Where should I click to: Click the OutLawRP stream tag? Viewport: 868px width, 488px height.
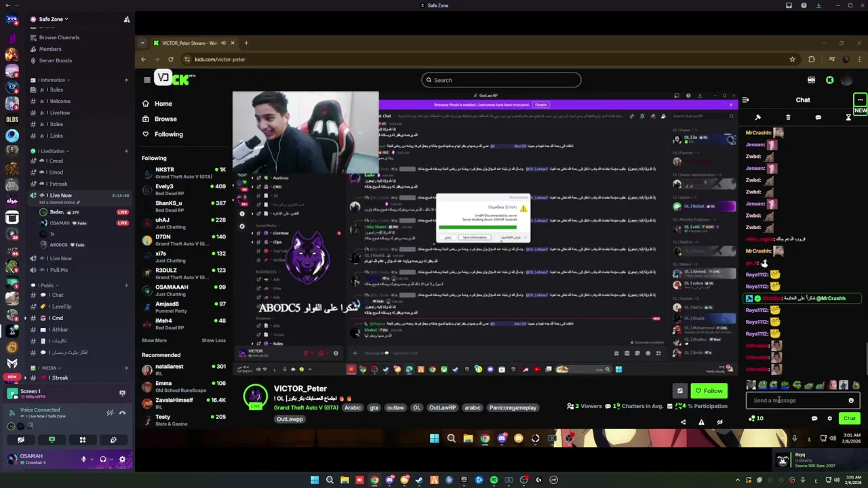coord(442,408)
